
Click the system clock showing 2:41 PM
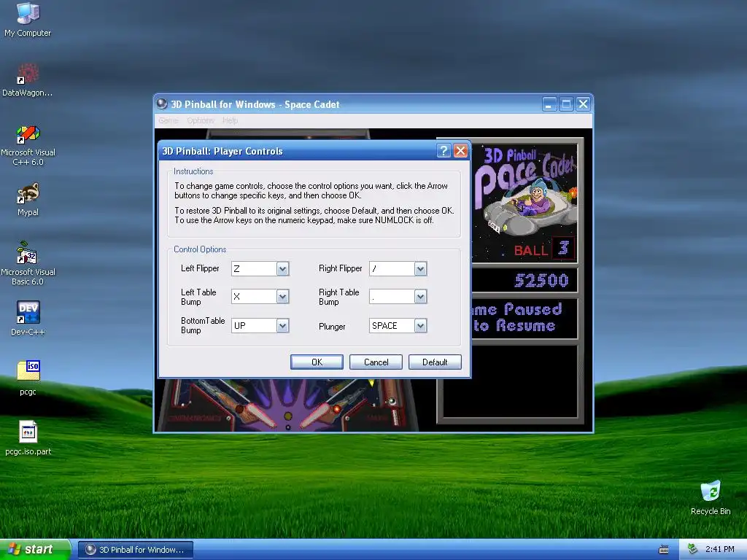[719, 550]
